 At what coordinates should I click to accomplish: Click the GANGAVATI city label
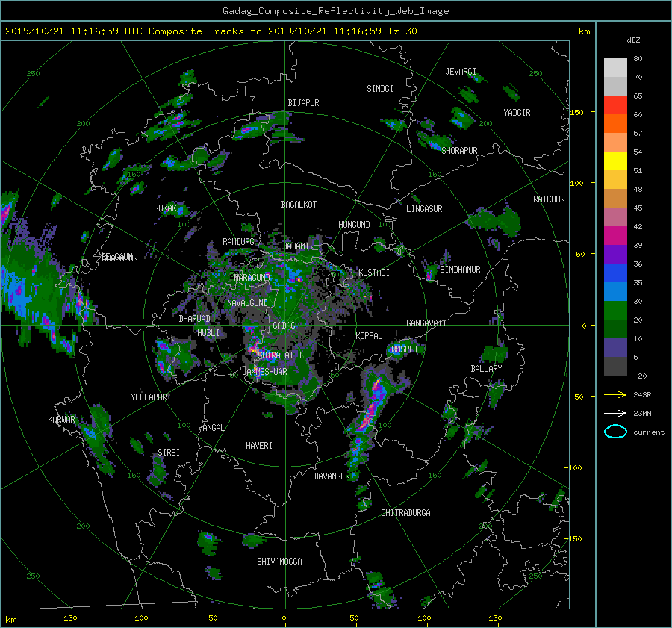coord(426,323)
